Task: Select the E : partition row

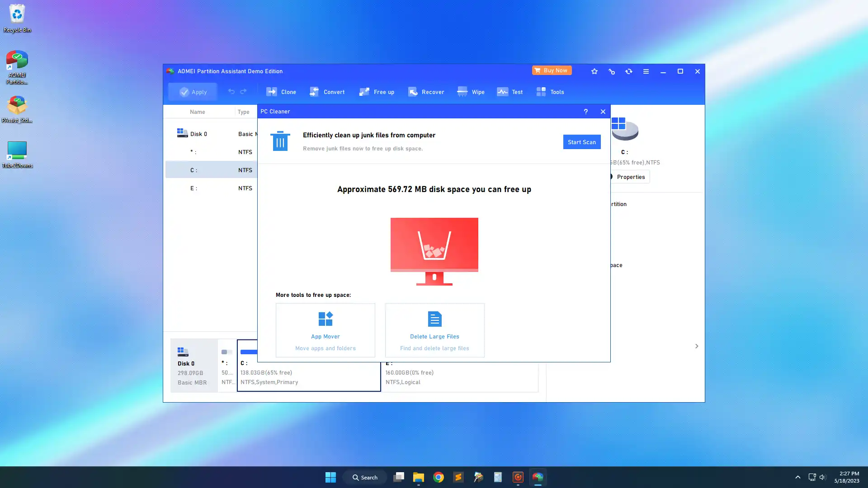Action: [211, 188]
